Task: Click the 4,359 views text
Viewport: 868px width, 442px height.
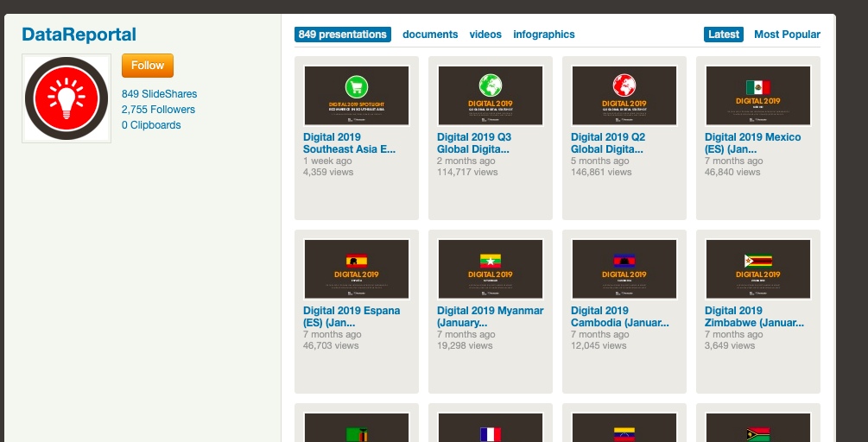Action: [x=328, y=172]
